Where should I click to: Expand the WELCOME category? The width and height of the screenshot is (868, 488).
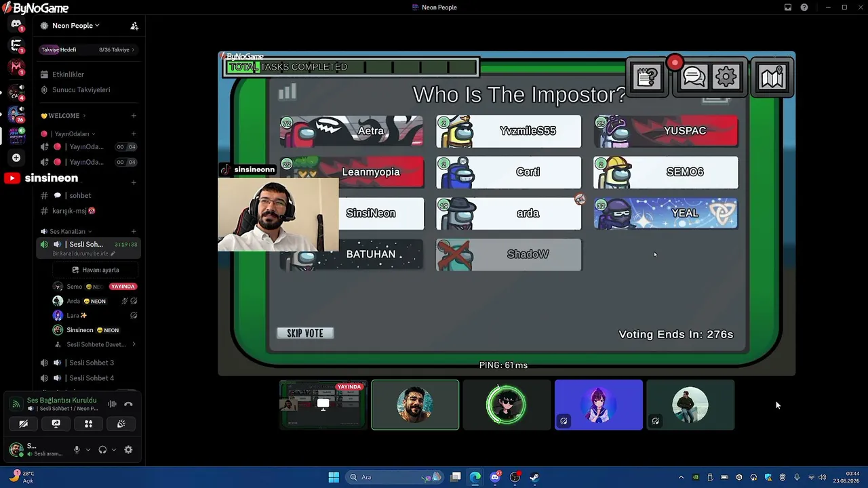tap(63, 116)
